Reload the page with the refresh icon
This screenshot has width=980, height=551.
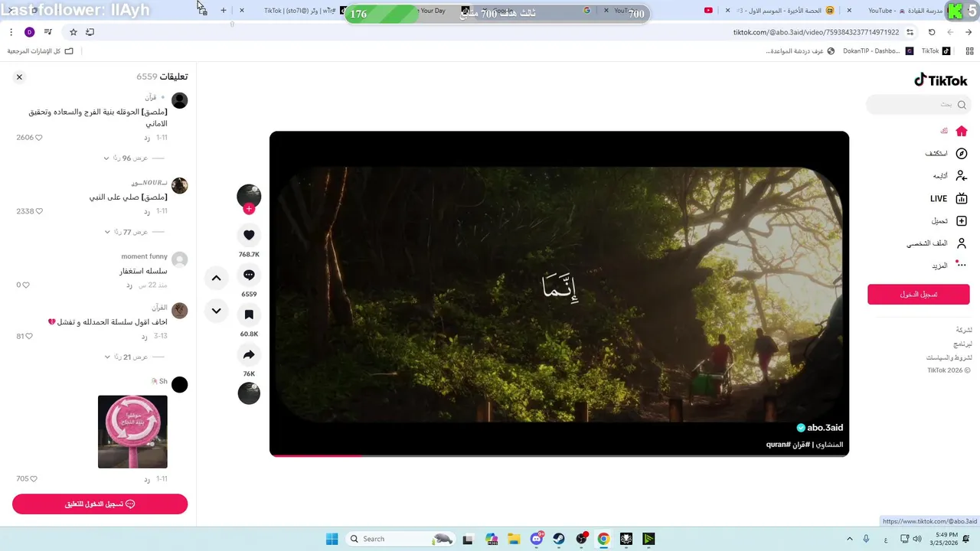932,32
